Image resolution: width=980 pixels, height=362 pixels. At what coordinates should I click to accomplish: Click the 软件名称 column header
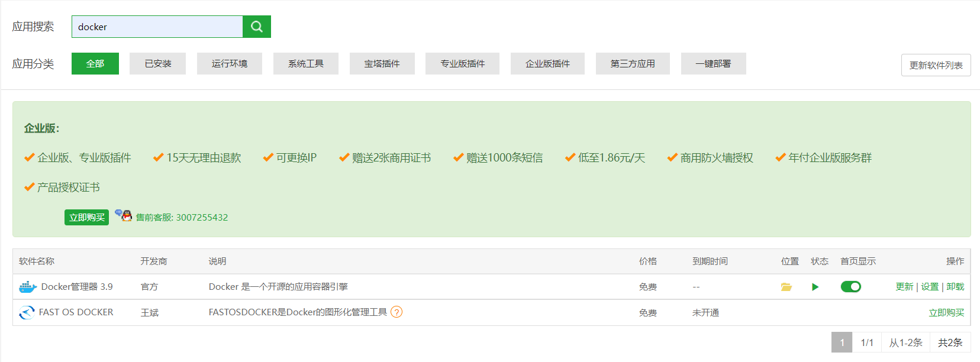pyautogui.click(x=37, y=261)
